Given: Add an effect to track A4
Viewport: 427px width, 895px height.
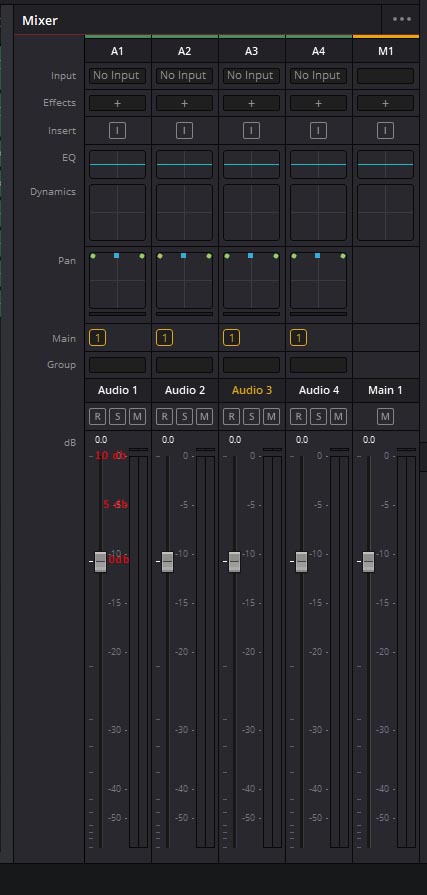Looking at the screenshot, I should 318,103.
